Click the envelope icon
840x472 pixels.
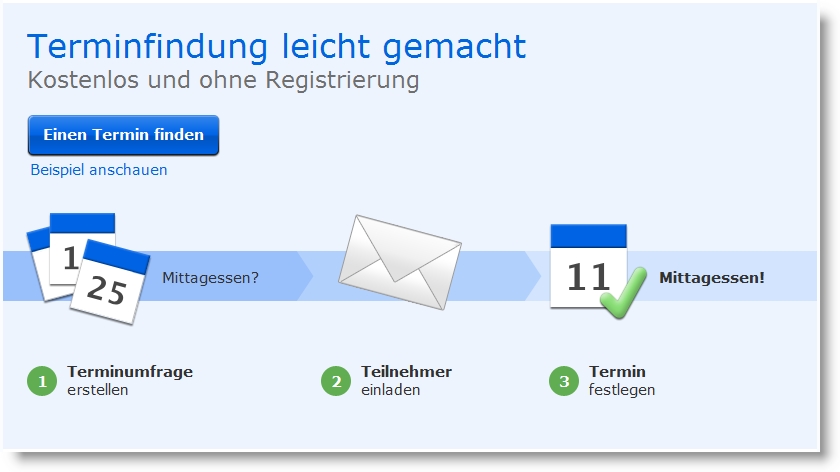[x=400, y=262]
